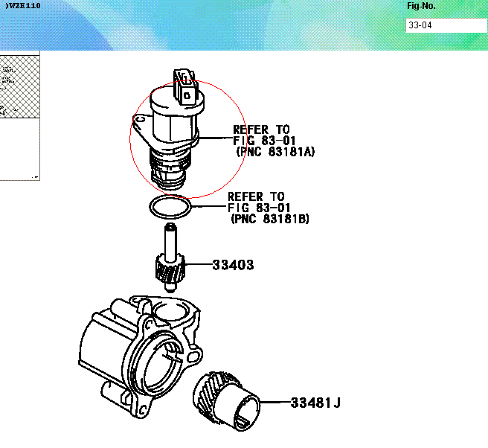This screenshot has width=488, height=448.
Task: Select part number 33481J callout
Action: pos(315,403)
